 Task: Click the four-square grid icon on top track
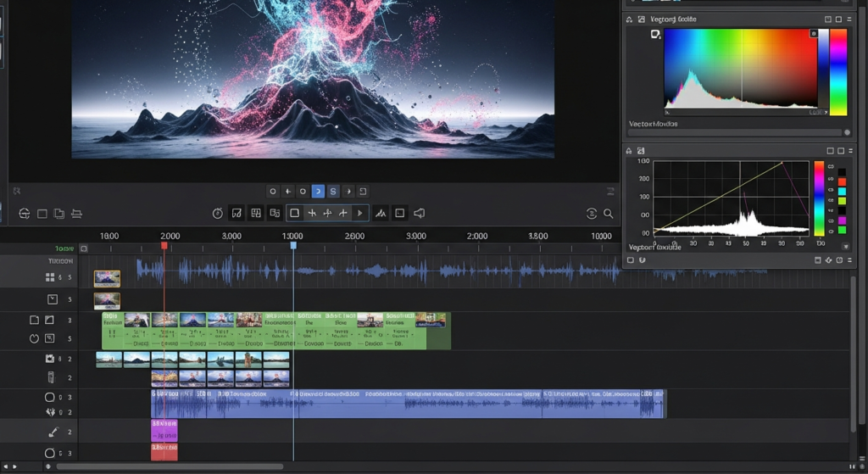click(50, 277)
